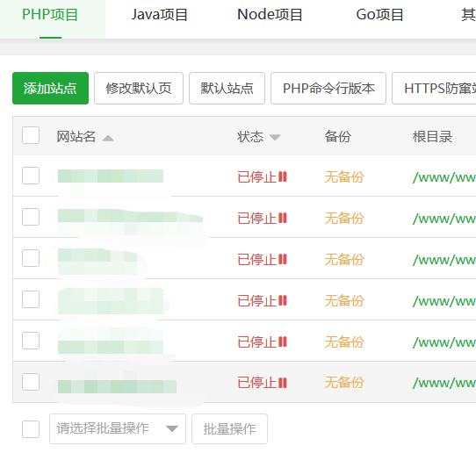Click the pause icon in the fourth row's status
476x453 pixels.
click(x=283, y=300)
